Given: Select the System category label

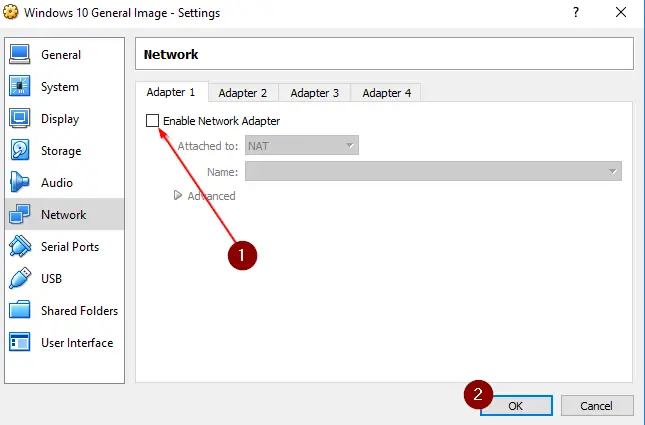Looking at the screenshot, I should click(x=60, y=87).
